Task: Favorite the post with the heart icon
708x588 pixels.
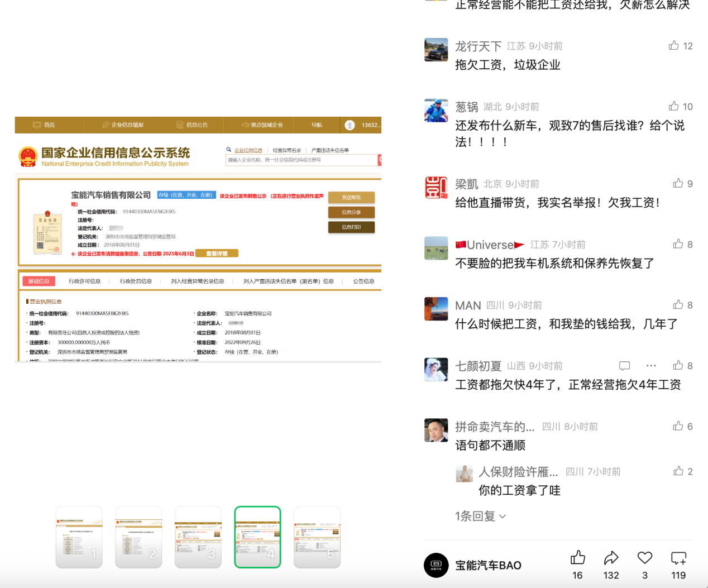Action: (x=645, y=557)
